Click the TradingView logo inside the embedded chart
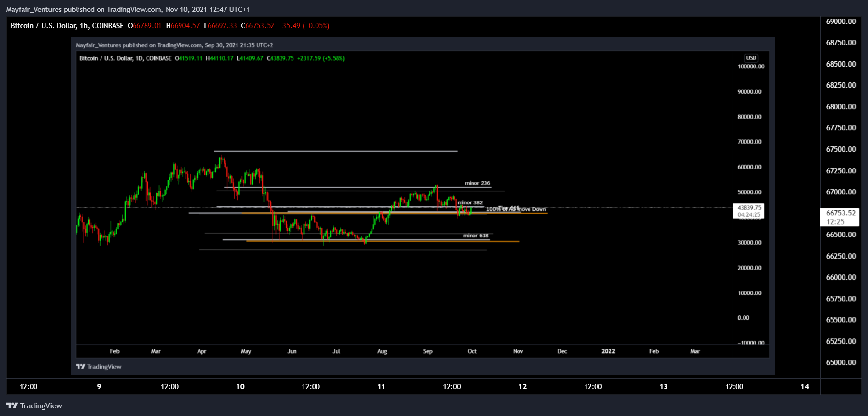 pos(99,367)
